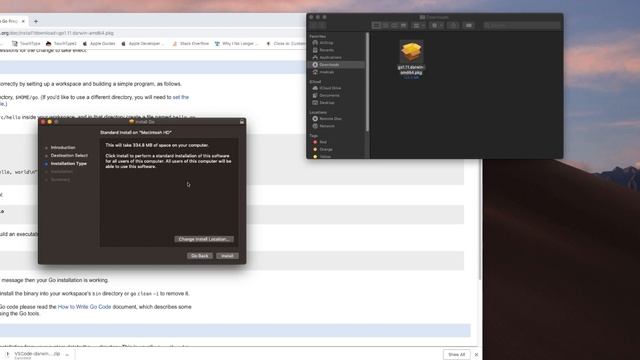Open the Finder action gear menu
This screenshot has height=360, width=640.
pyautogui.click(x=437, y=25)
